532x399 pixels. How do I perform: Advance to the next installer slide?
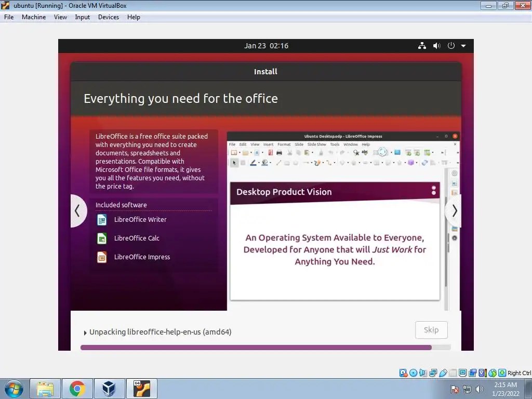pyautogui.click(x=454, y=211)
